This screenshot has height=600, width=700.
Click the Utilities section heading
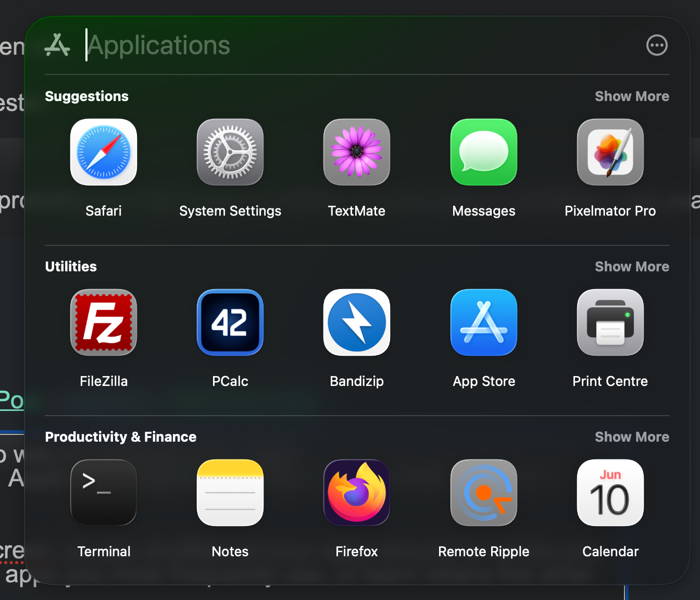click(x=71, y=267)
